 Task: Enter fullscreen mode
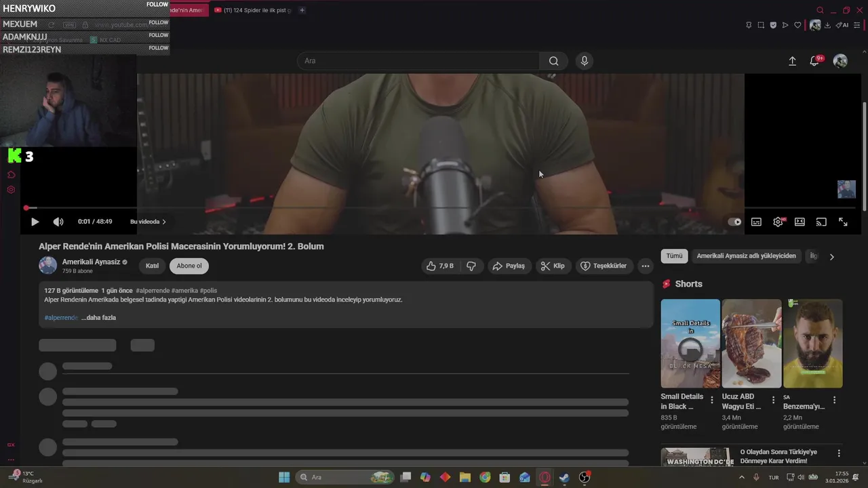[x=843, y=222]
